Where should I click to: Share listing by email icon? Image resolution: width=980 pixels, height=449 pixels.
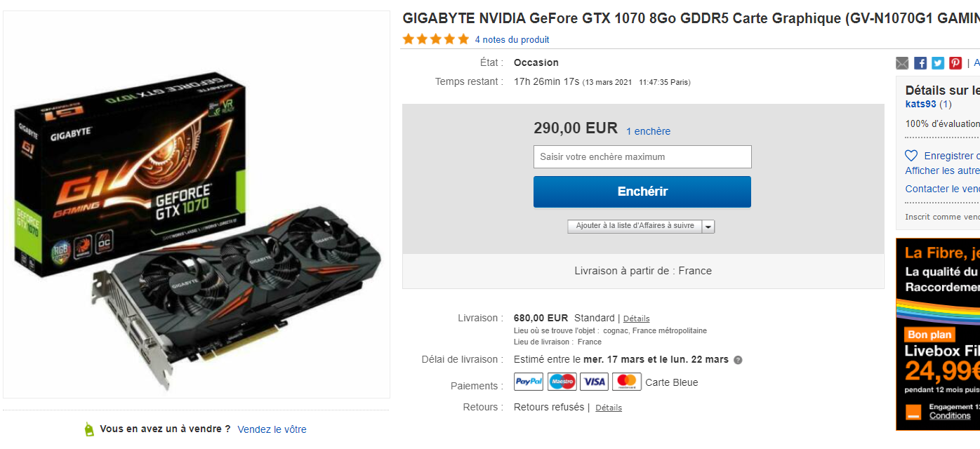902,63
